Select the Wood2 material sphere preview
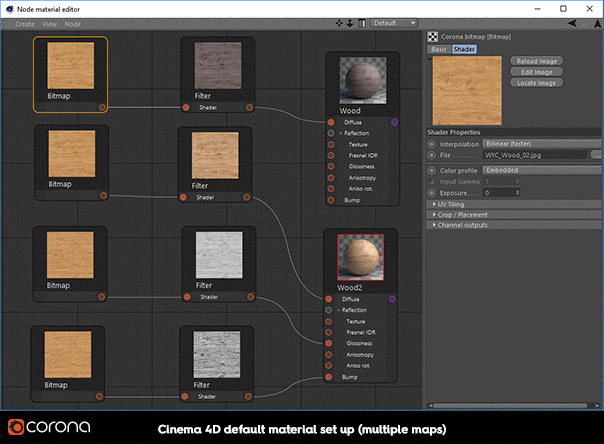This screenshot has width=604, height=444. tap(361, 257)
